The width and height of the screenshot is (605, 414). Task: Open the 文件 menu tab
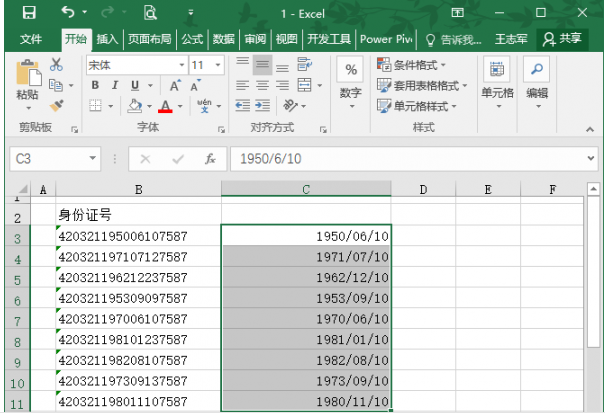coord(31,39)
